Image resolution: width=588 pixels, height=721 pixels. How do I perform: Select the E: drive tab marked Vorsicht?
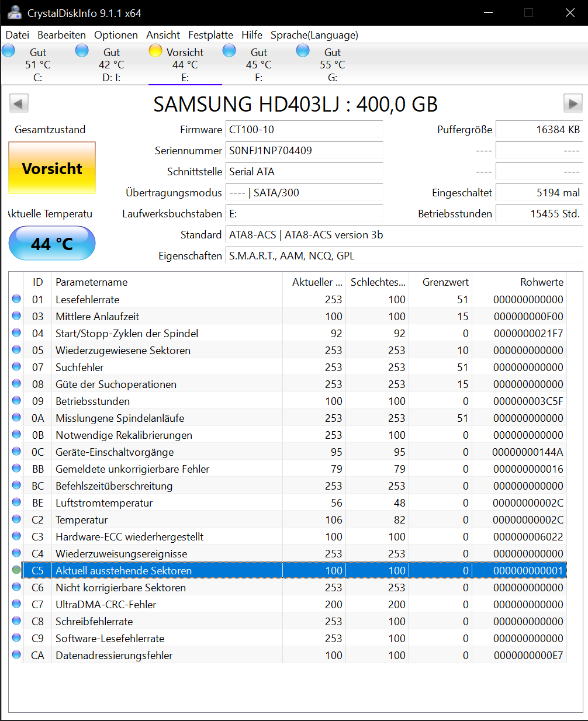pyautogui.click(x=185, y=64)
